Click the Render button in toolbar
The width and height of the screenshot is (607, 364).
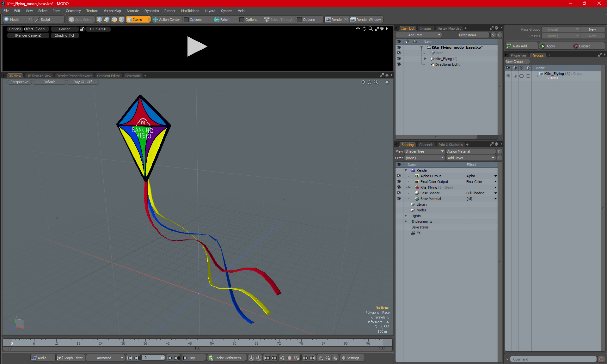coord(336,20)
